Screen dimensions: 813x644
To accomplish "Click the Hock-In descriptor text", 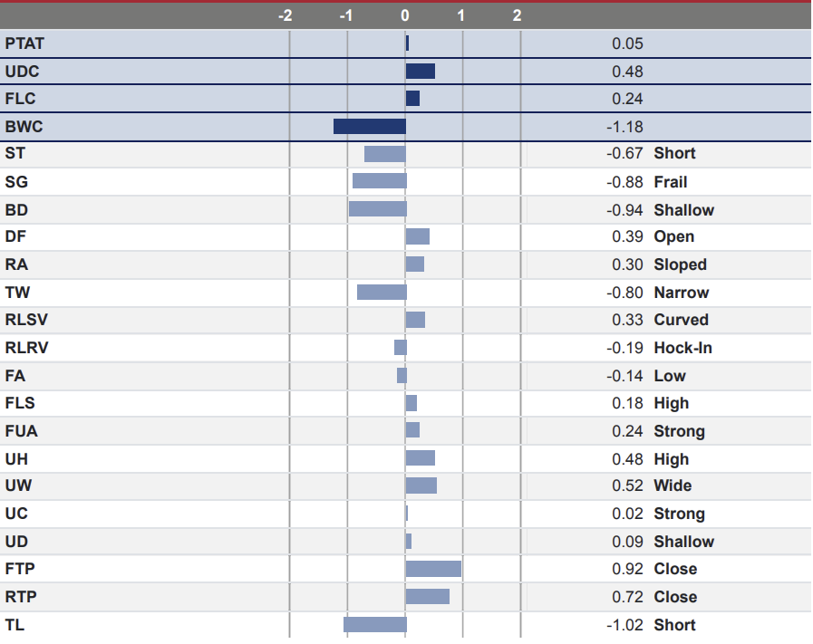I will [x=682, y=349].
